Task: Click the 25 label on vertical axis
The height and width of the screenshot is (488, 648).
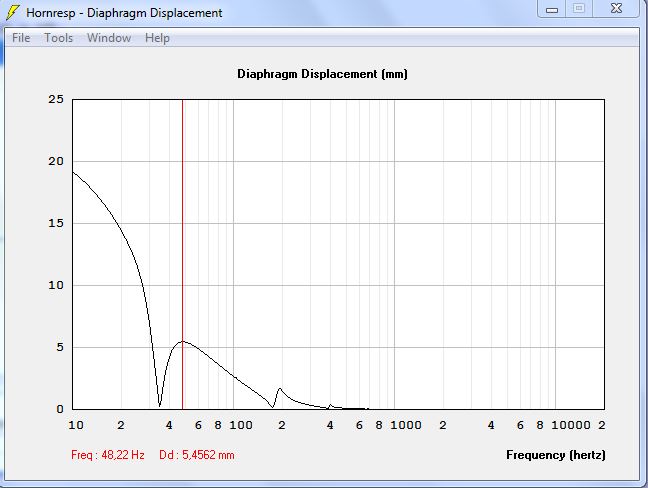Action: pyautogui.click(x=56, y=99)
